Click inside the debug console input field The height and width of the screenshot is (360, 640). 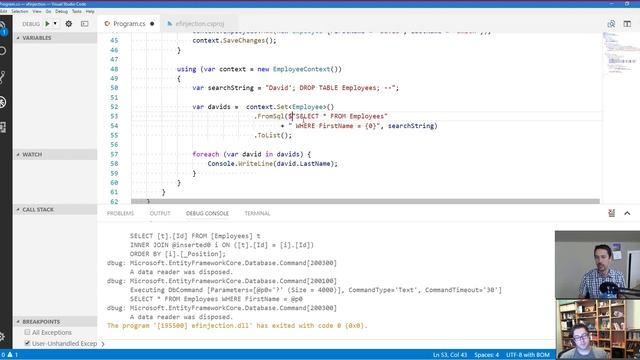[327, 344]
